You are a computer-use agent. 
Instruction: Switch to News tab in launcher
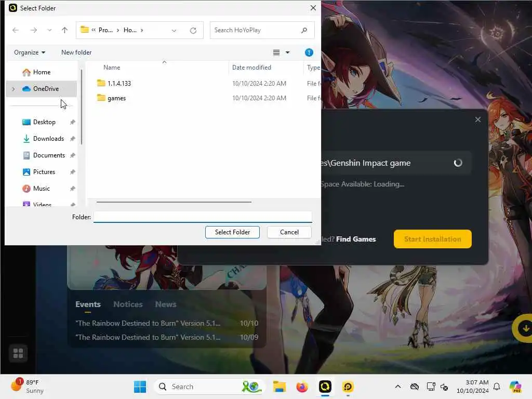[x=166, y=304]
